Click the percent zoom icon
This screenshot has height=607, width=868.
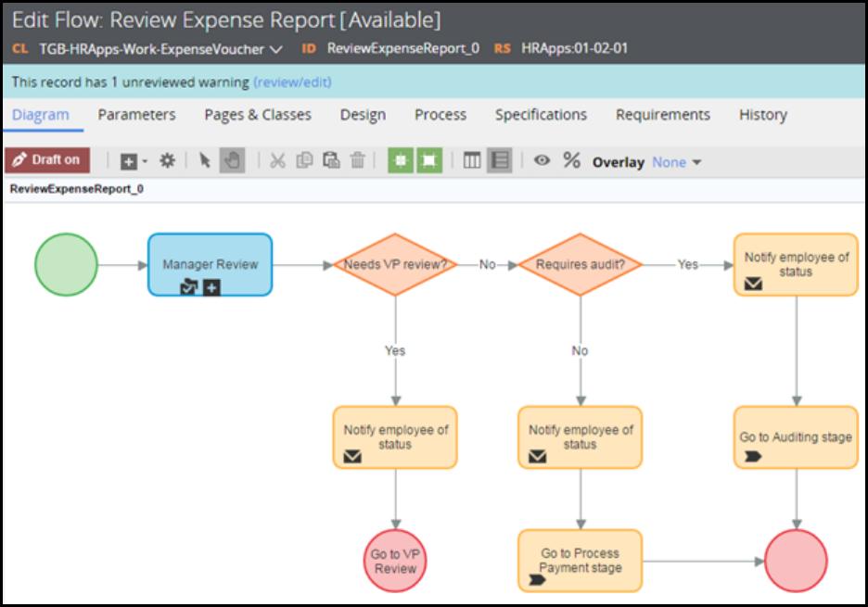click(571, 160)
